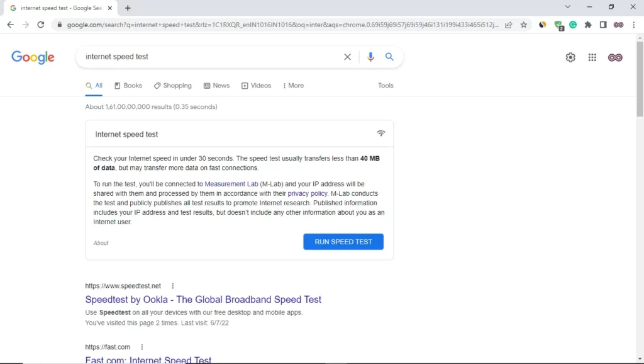
Task: Switch to News results tab
Action: point(216,86)
